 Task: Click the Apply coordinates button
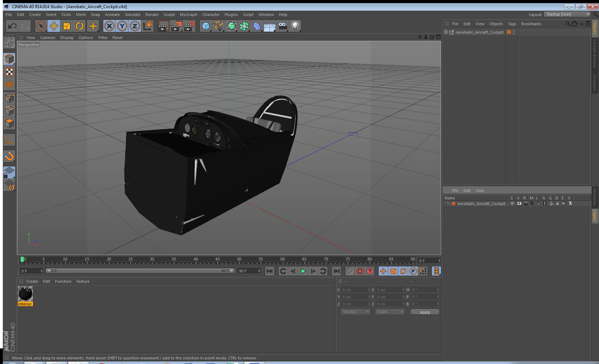(x=425, y=312)
